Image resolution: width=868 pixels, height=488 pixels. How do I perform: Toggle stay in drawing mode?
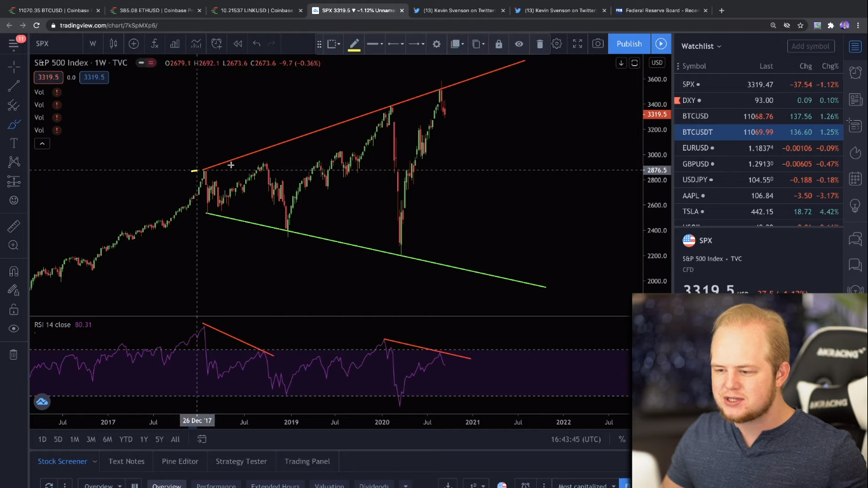[13, 290]
